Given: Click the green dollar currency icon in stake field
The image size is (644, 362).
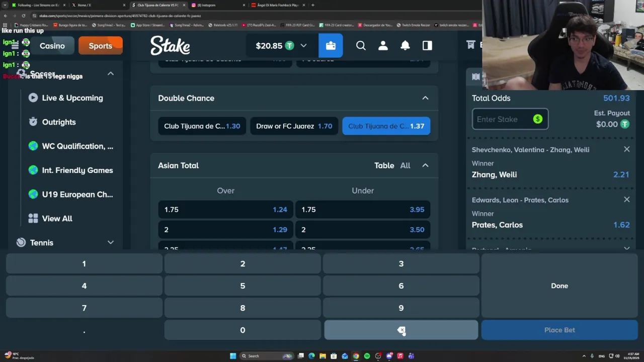Looking at the screenshot, I should tap(538, 119).
